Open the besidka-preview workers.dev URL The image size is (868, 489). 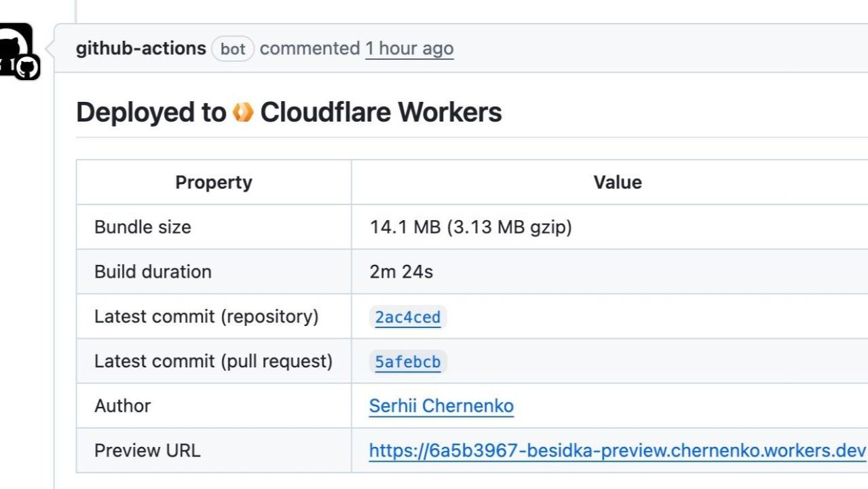tap(618, 451)
